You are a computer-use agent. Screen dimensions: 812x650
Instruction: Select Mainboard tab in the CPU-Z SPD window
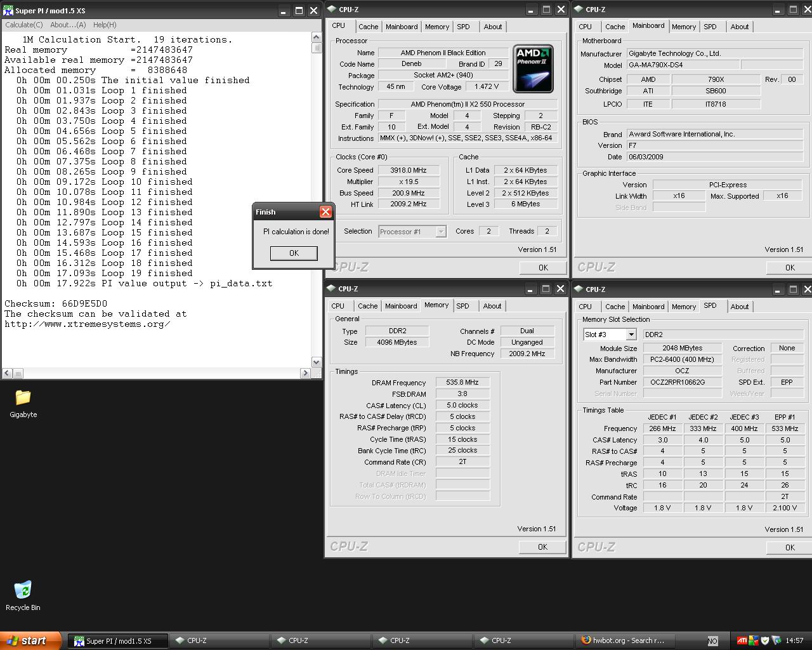click(648, 307)
